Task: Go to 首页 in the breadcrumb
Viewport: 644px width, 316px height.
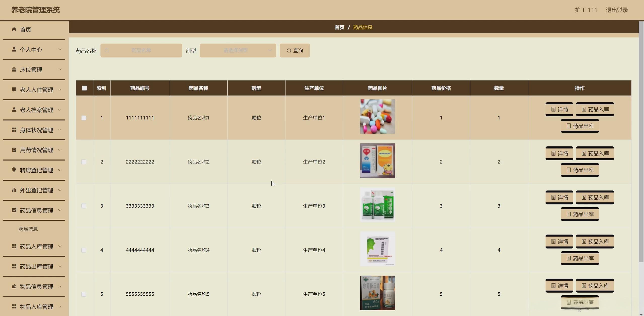Action: (339, 27)
